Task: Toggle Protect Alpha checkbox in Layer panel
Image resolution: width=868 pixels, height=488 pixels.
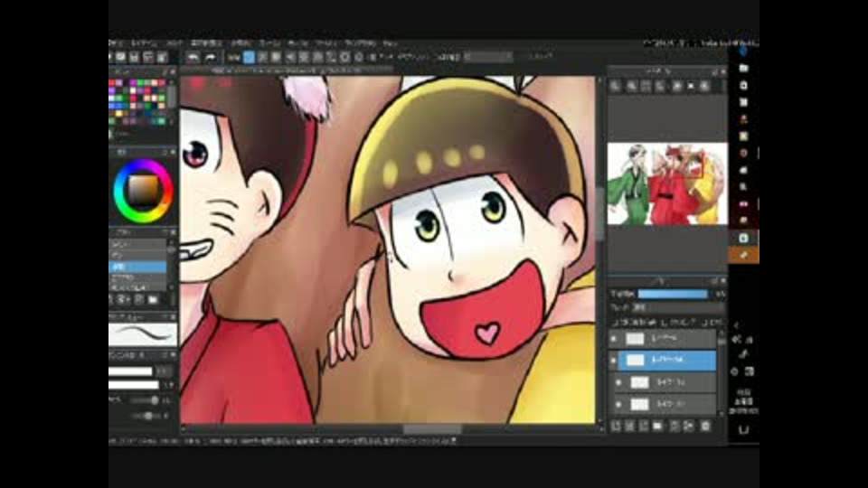Action: tap(616, 322)
